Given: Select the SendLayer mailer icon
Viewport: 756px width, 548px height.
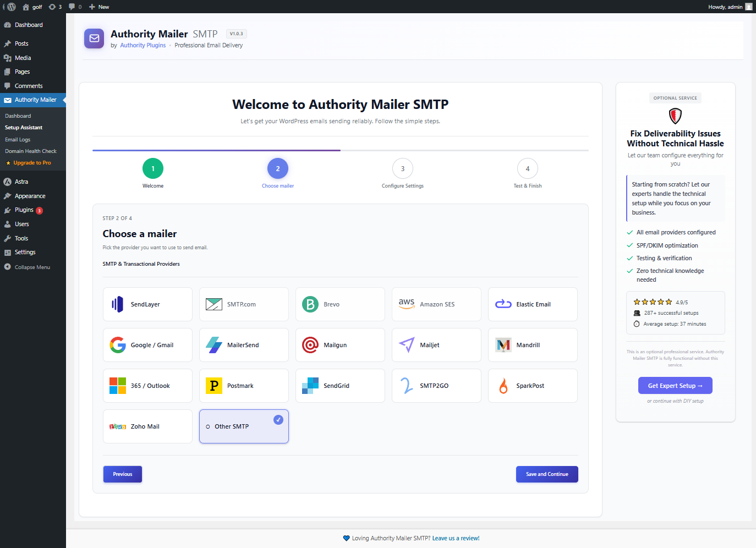Looking at the screenshot, I should point(117,304).
